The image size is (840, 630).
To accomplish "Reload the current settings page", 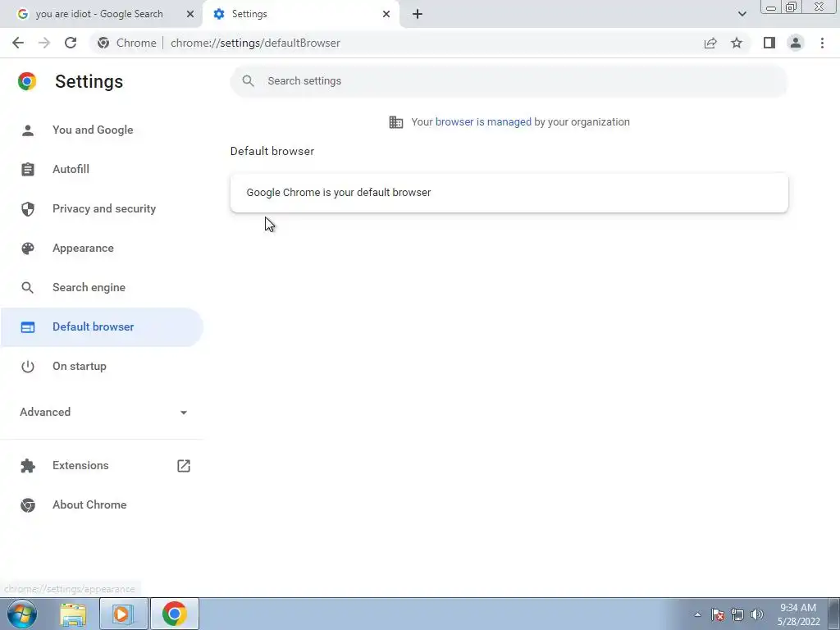I will click(71, 43).
